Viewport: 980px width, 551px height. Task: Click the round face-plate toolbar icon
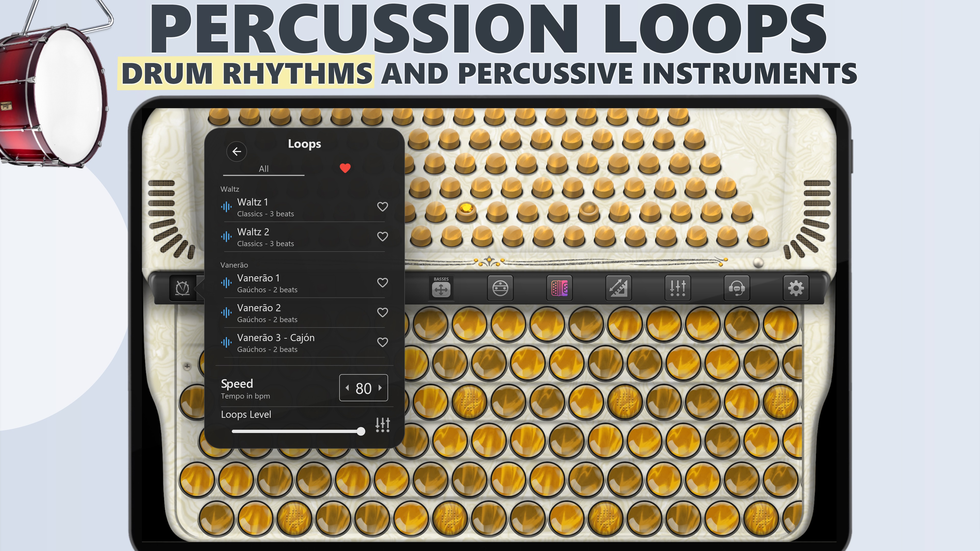(x=500, y=288)
